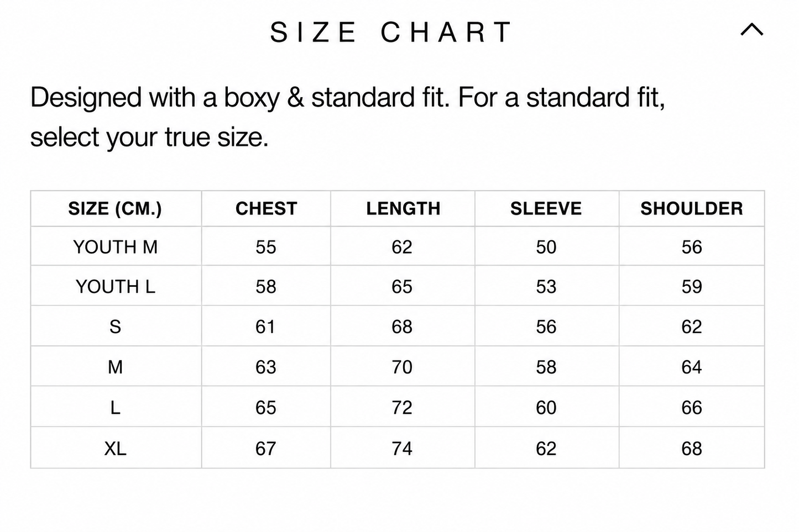Collapse the Size Chart section chevron
The width and height of the screenshot is (799, 532).
tap(751, 29)
